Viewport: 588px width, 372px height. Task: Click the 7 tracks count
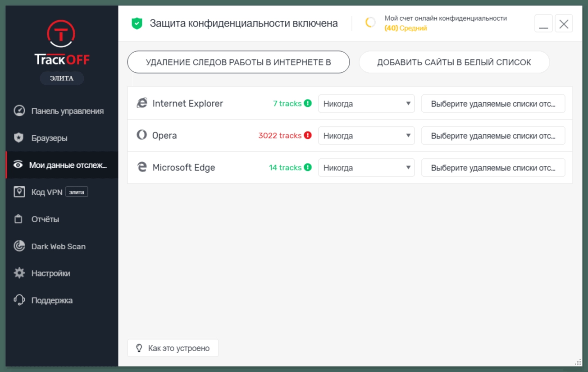pyautogui.click(x=287, y=103)
